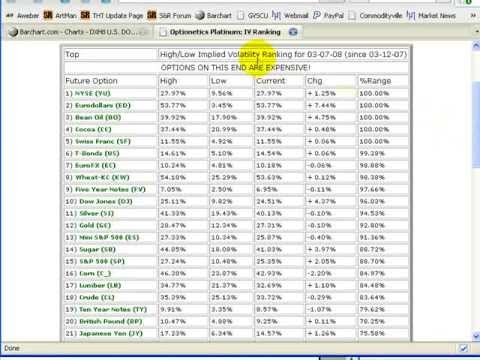Open the Crude (CL) link
Image resolution: width=480 pixels, height=360 pixels.
pos(97,298)
